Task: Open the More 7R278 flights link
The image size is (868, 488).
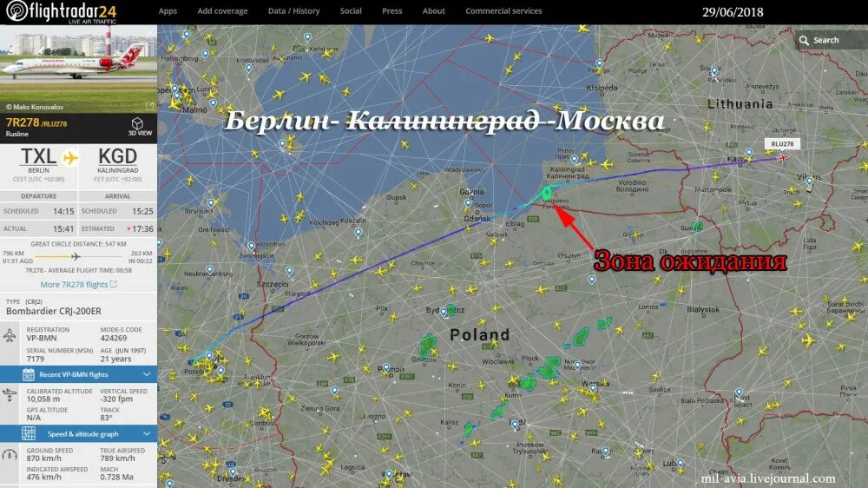Action: coord(79,284)
